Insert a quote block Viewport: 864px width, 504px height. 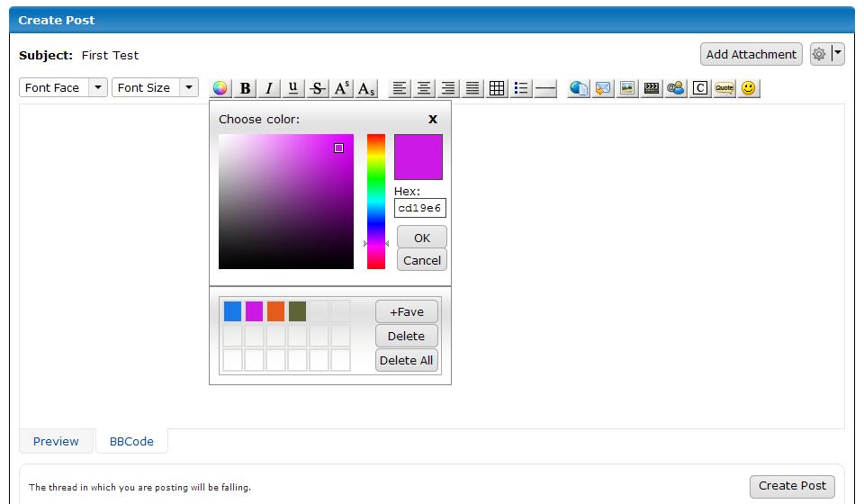[x=724, y=88]
